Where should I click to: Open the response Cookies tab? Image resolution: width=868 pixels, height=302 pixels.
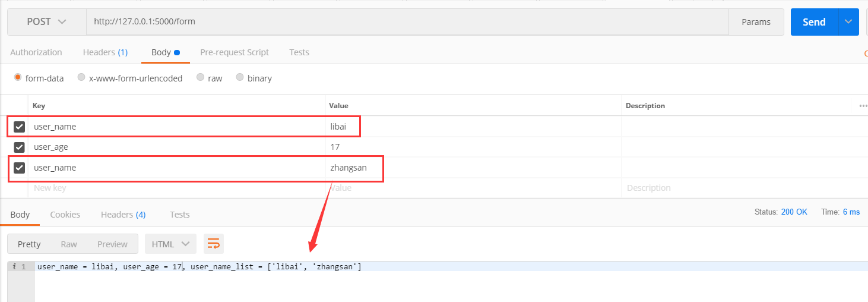click(x=65, y=214)
